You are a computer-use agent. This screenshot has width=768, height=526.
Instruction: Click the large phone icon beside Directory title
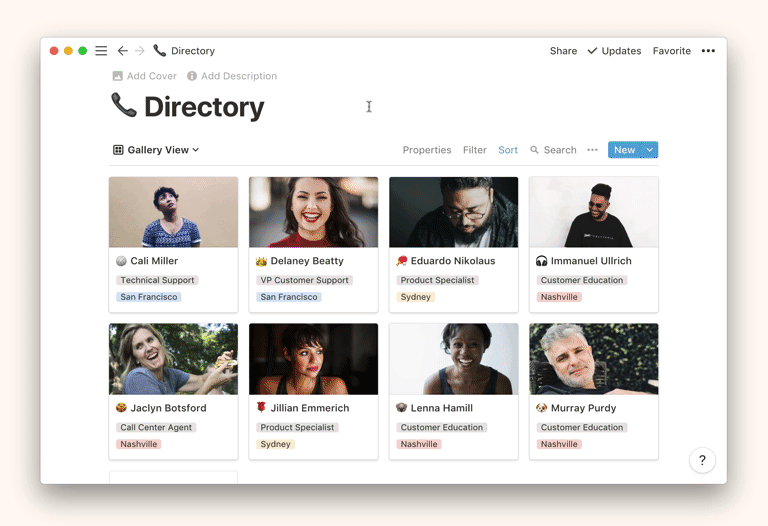[x=124, y=105]
